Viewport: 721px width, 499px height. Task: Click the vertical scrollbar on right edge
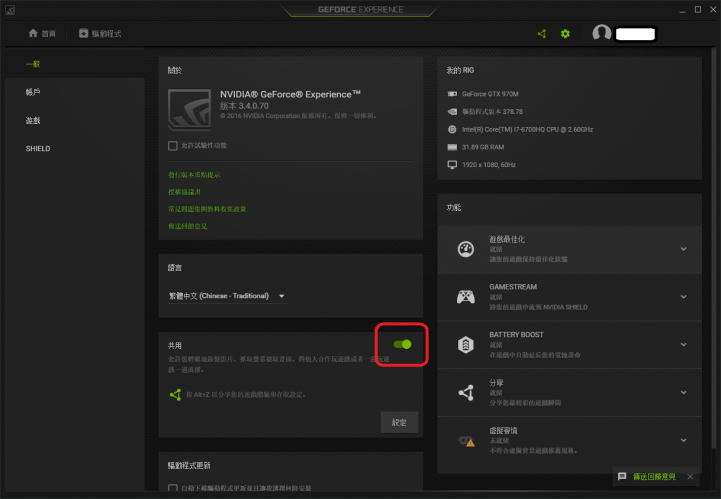tap(714, 248)
